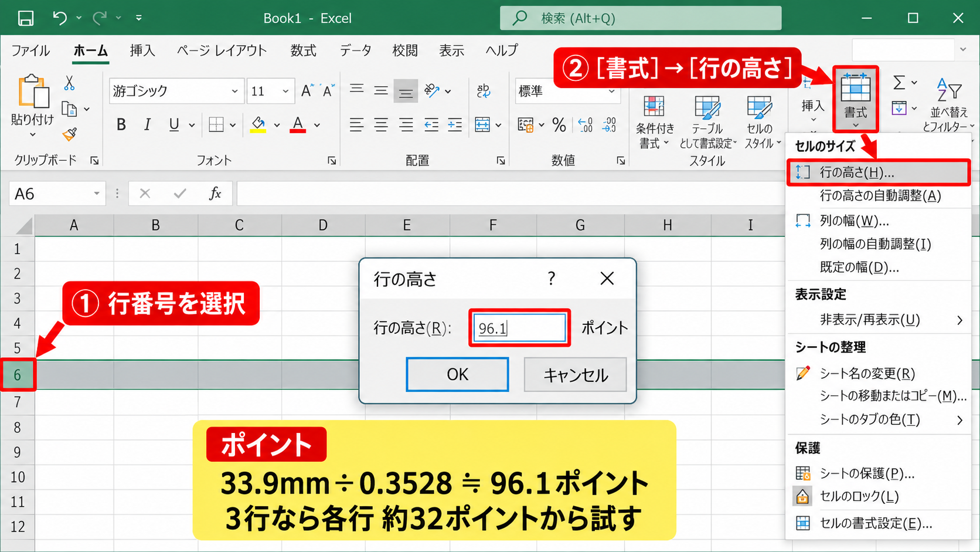
Task: Switch to 校閲 tab
Action: (x=405, y=50)
